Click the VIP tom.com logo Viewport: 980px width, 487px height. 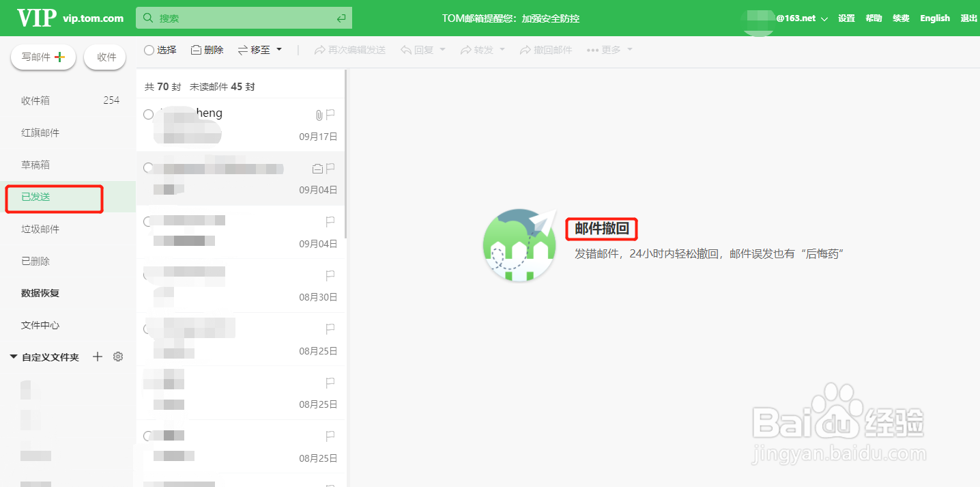[x=70, y=18]
